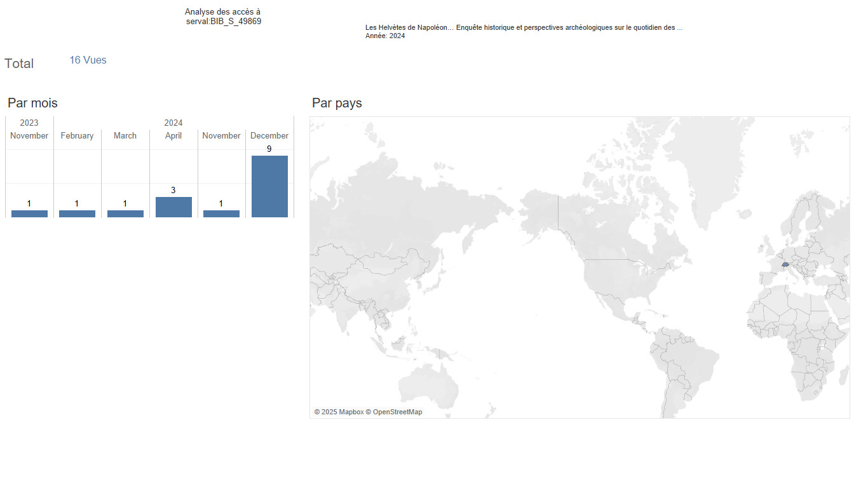Click the 'December' month header
This screenshot has height=488, width=868.
tap(269, 135)
